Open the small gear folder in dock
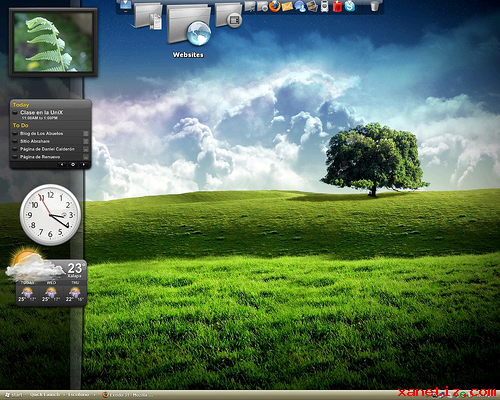 262,6
